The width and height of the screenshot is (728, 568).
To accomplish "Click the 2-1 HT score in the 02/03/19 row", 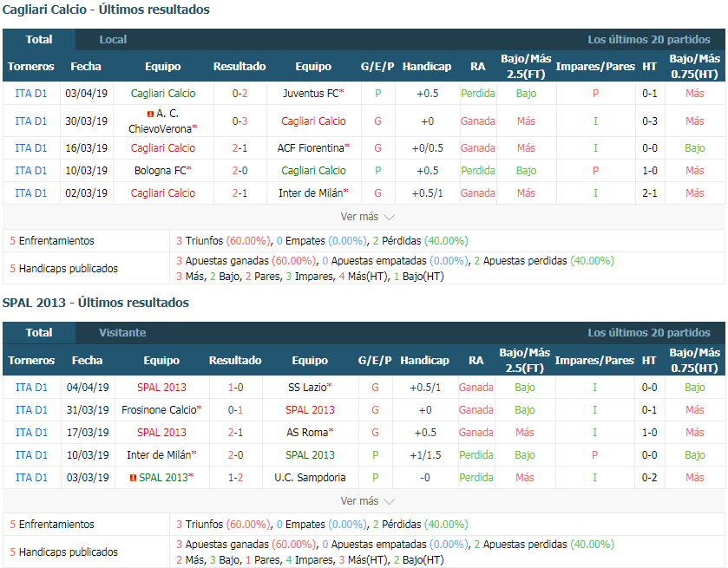I will coord(650,193).
